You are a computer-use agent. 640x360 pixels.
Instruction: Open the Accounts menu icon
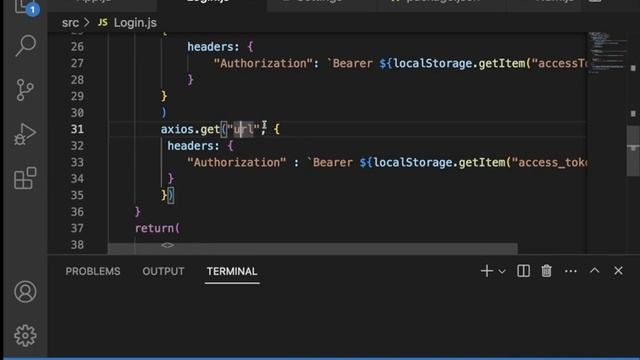(x=25, y=291)
